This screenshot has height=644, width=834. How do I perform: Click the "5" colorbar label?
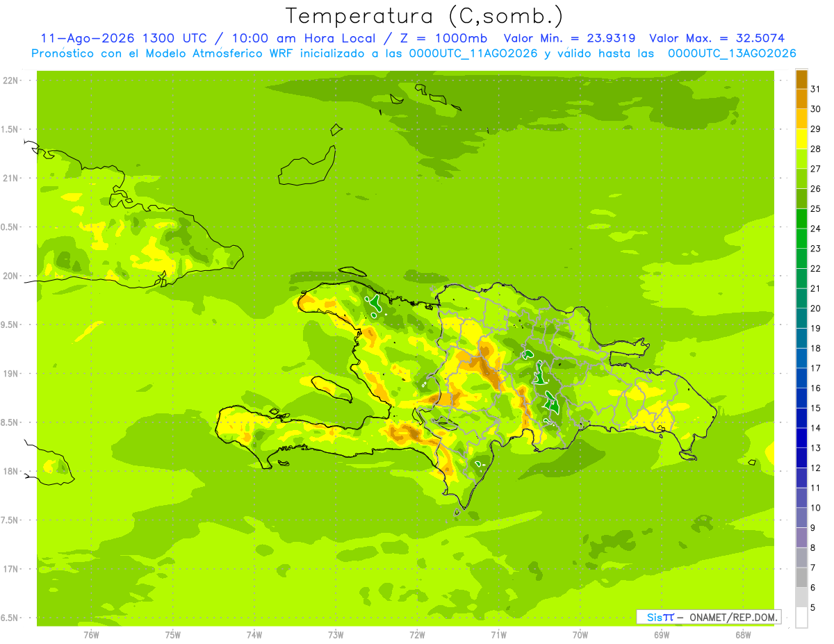click(x=813, y=608)
